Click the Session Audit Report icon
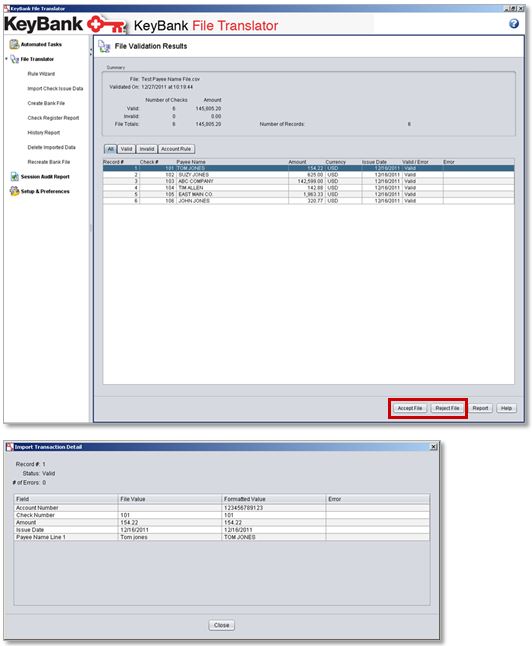The width and height of the screenshot is (532, 646). pyautogui.click(x=14, y=176)
